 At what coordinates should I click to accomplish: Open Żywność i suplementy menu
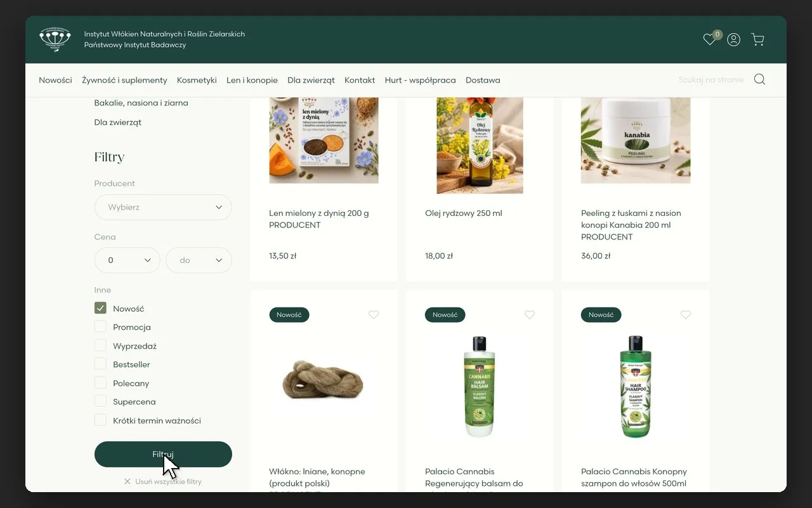(x=124, y=80)
